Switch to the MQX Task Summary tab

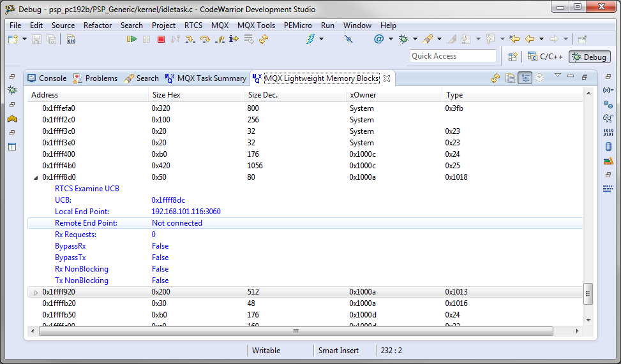click(205, 78)
